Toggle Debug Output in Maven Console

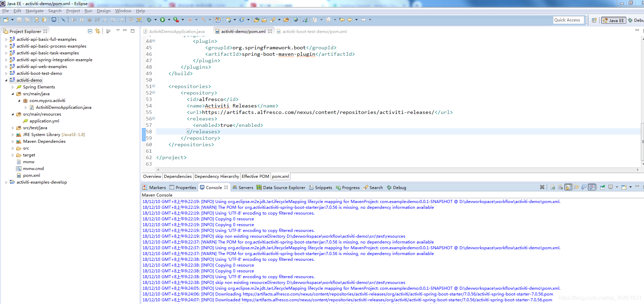tap(553, 187)
